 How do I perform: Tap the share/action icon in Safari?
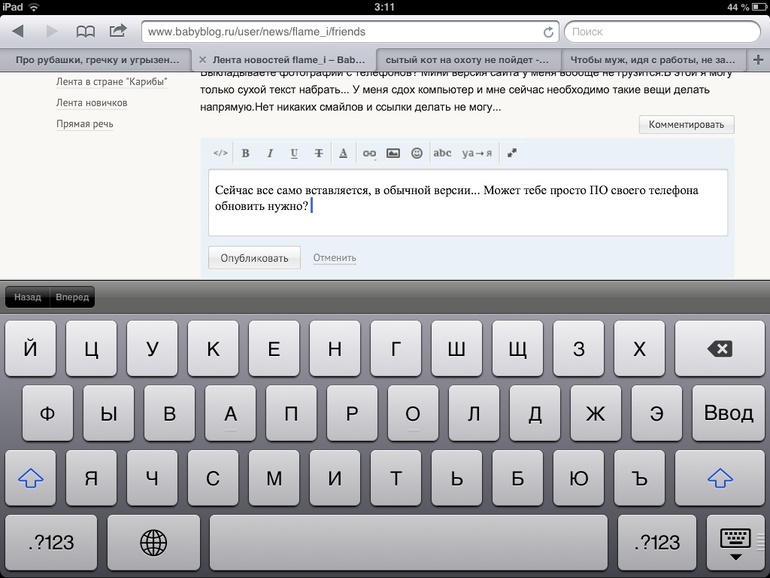pos(118,31)
